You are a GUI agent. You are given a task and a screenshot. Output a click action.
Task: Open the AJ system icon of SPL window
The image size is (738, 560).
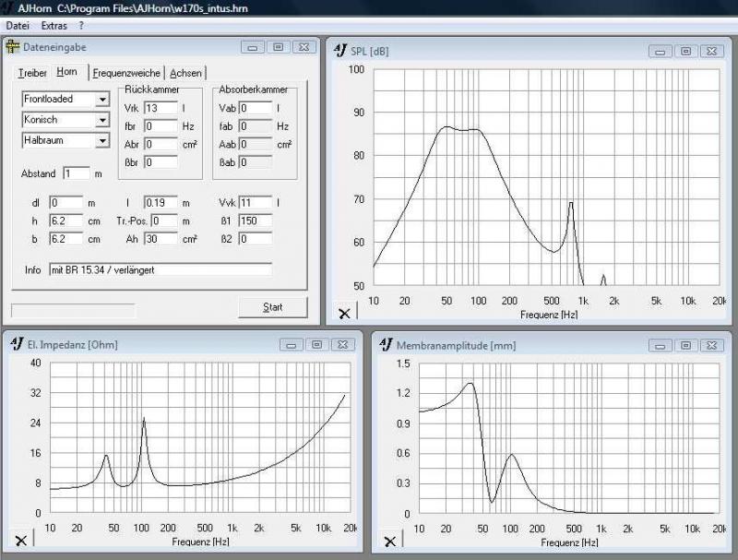pos(340,51)
